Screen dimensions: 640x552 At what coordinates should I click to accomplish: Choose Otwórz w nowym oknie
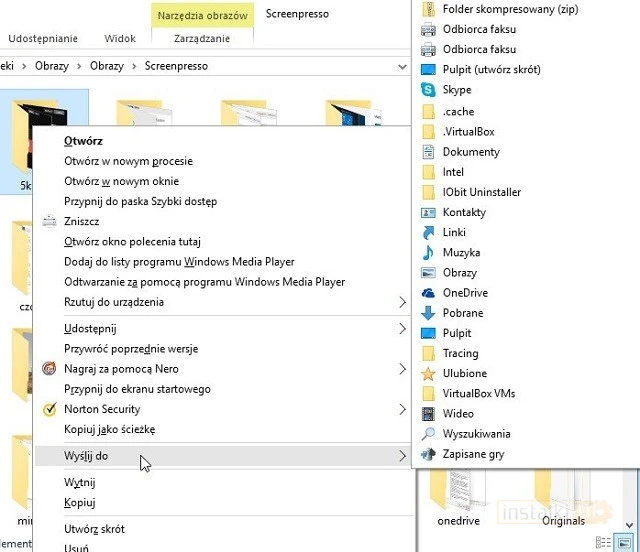(121, 181)
